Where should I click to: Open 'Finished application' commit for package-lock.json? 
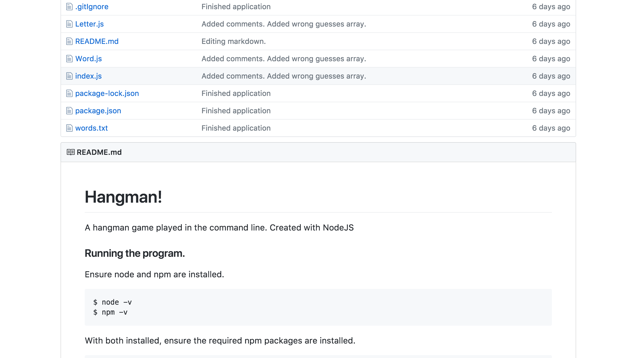236,93
